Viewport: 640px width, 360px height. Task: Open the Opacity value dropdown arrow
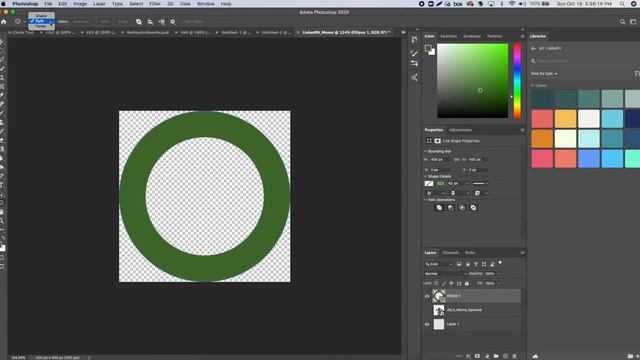tap(499, 274)
